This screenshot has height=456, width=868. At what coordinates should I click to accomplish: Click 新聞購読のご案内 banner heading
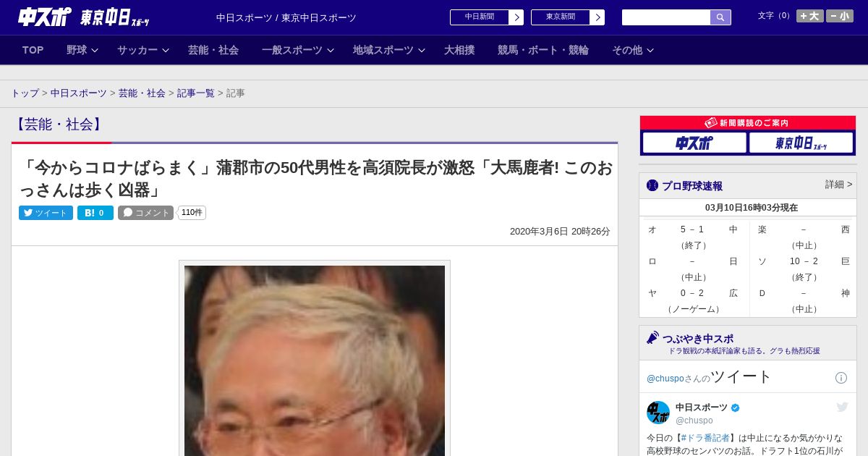(748, 123)
